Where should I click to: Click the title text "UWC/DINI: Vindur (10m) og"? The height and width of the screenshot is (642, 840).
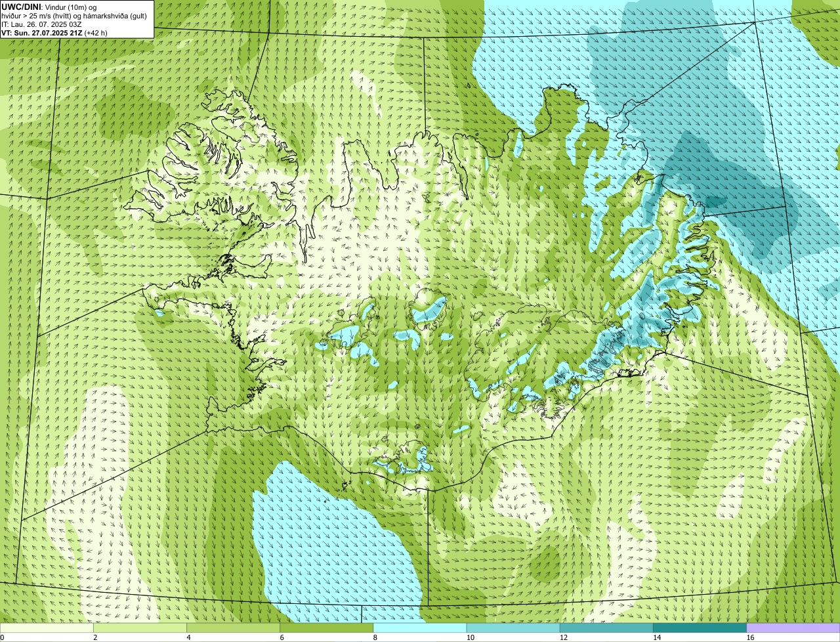pos(49,7)
